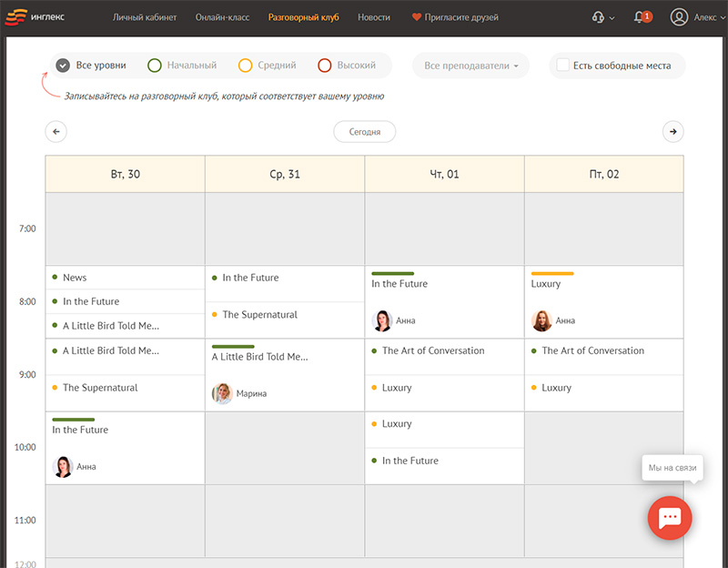Select the Высокий level filter
This screenshot has height=568, width=728.
(x=347, y=66)
